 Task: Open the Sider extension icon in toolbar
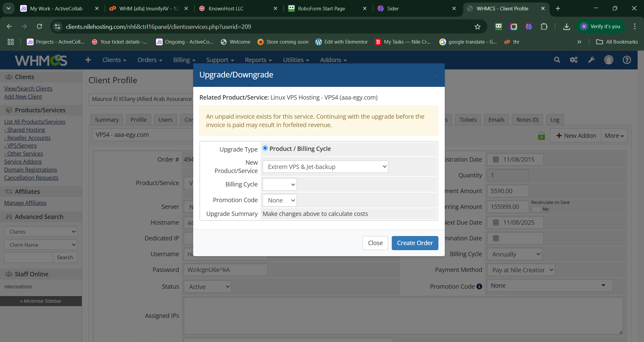pos(529,26)
